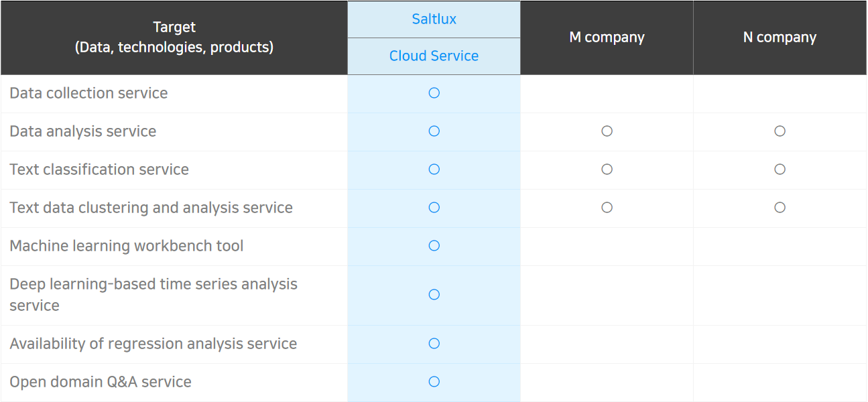Click Saltlux circle for regression analysis service
Screen dimensions: 868x402
(x=434, y=344)
